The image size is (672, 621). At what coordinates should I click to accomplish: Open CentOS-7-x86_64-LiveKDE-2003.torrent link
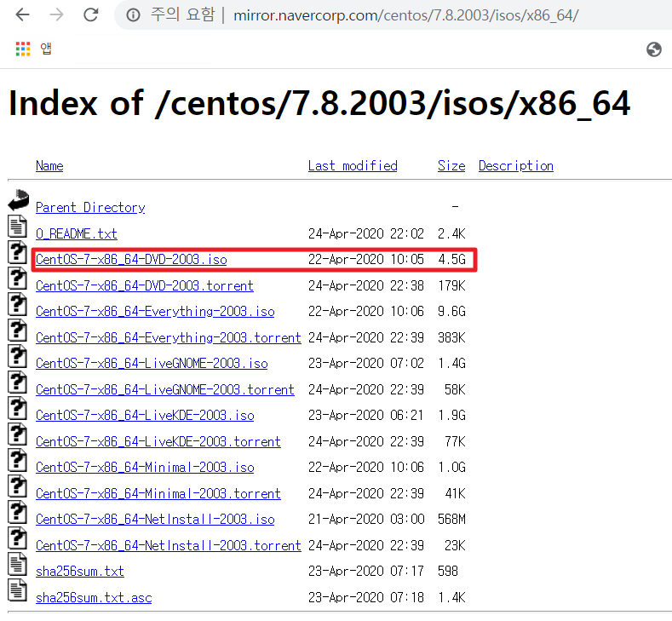tap(158, 441)
